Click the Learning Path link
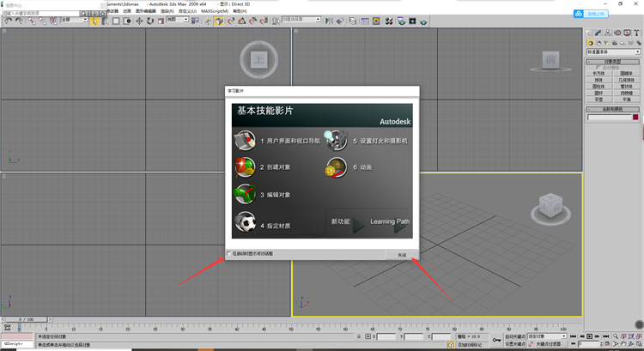644x351 pixels. tap(390, 221)
